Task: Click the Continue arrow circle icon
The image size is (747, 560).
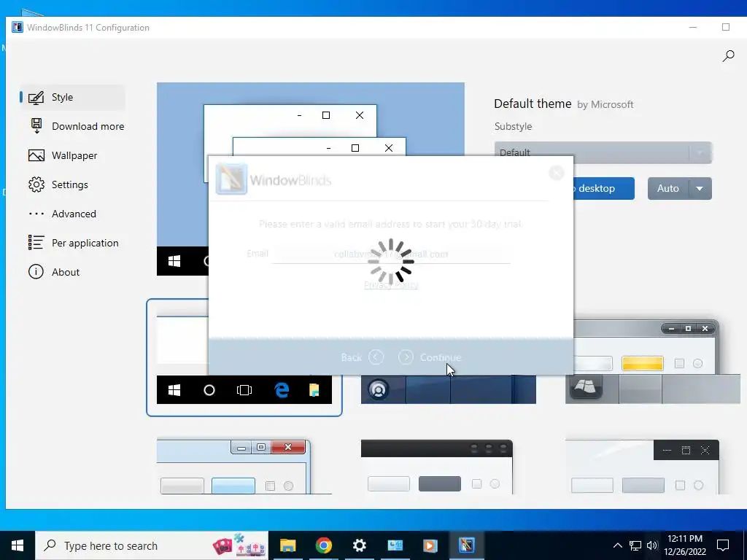Action: 406,357
